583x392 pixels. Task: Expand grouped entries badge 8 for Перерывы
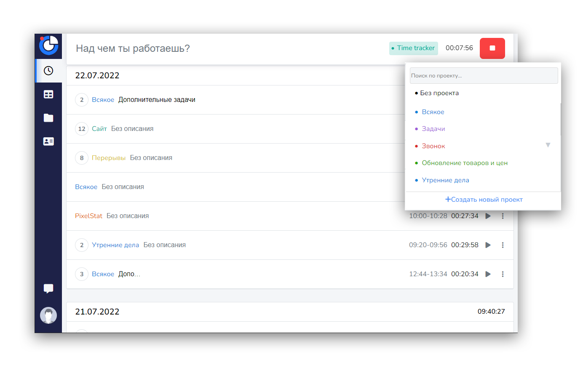tap(82, 158)
